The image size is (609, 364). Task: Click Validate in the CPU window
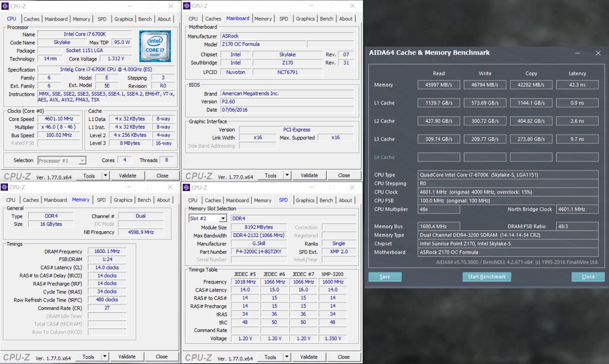pyautogui.click(x=128, y=175)
